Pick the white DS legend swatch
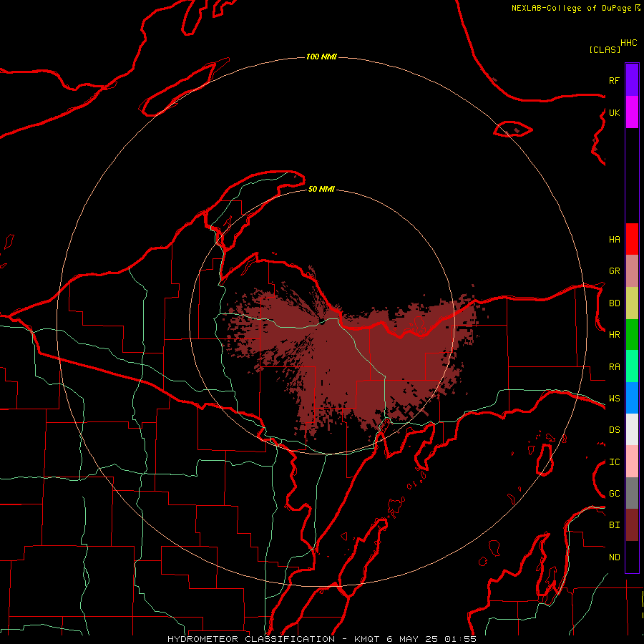 coord(632,429)
